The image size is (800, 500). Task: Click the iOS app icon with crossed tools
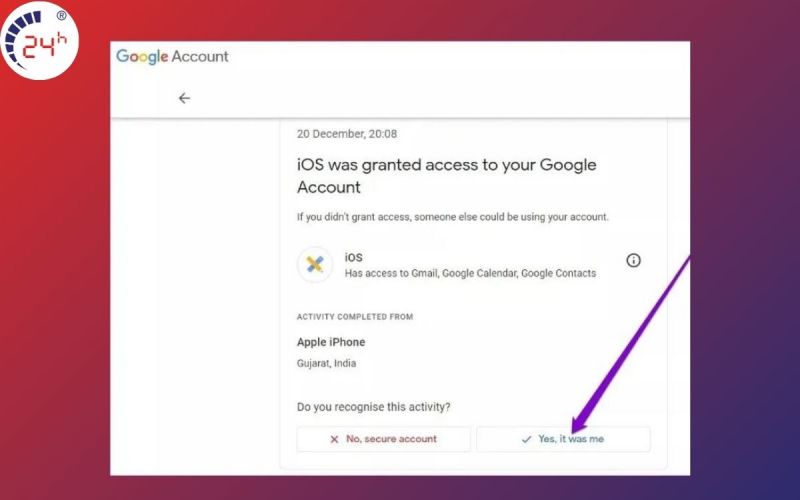click(x=315, y=264)
